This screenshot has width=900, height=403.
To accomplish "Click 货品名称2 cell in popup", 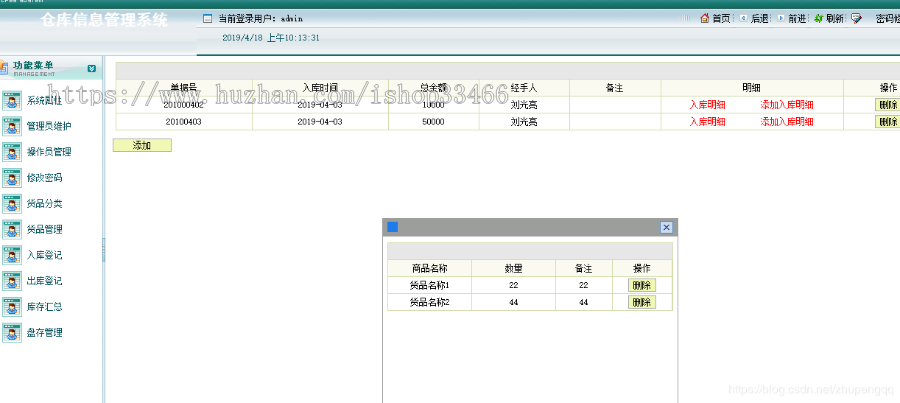I will click(429, 302).
